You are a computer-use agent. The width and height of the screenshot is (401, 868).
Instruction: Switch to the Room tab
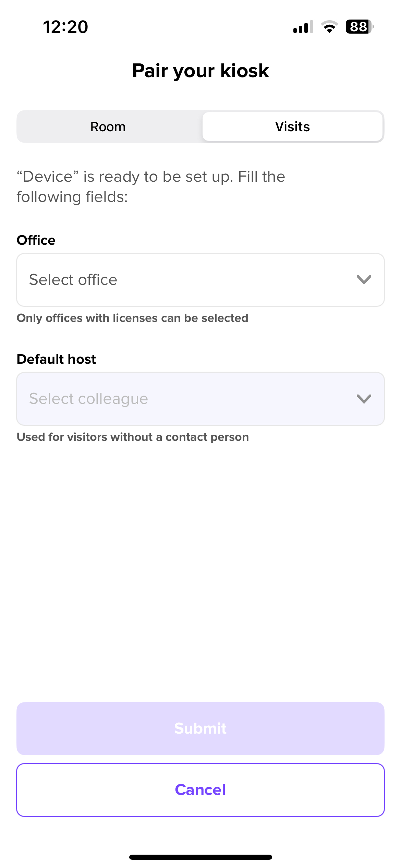pyautogui.click(x=108, y=127)
